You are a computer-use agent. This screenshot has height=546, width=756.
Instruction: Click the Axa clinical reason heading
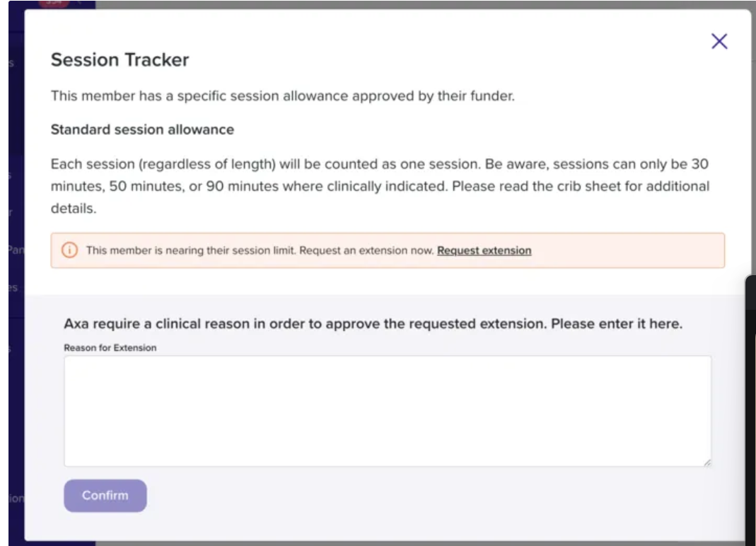tap(373, 325)
